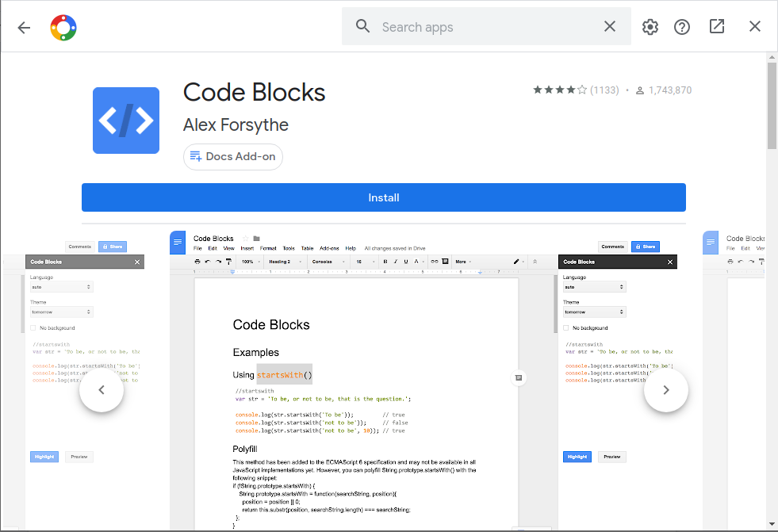778x532 pixels.
Task: Click the blue Docs icon in center preview
Action: tap(178, 243)
